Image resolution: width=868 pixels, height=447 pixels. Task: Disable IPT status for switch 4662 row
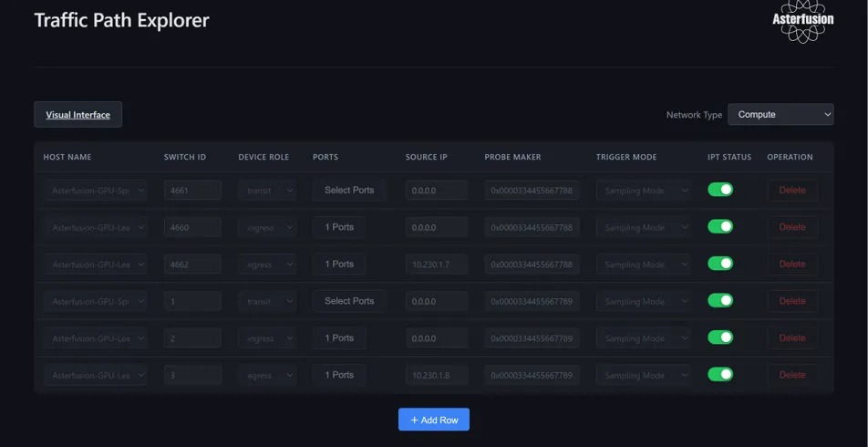point(720,264)
